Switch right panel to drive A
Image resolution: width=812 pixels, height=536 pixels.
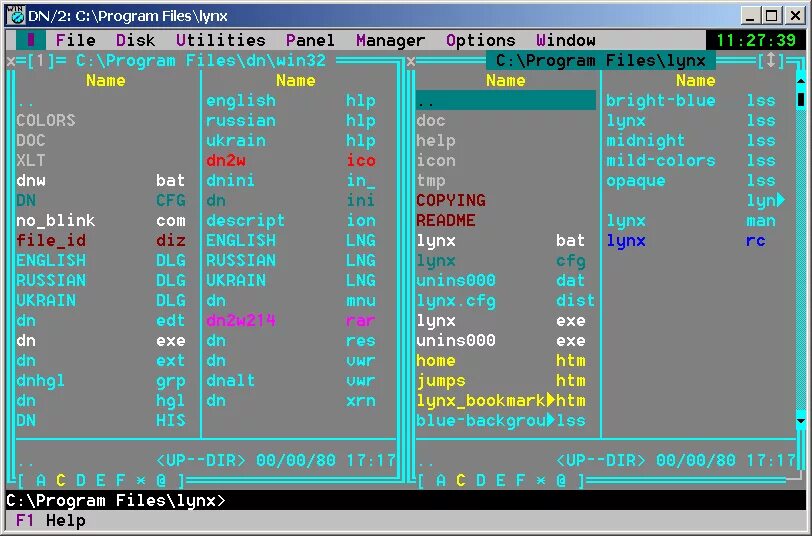pos(441,480)
